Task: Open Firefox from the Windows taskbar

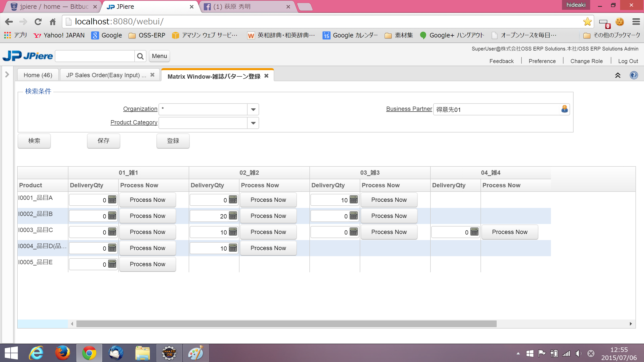Action: (62, 353)
